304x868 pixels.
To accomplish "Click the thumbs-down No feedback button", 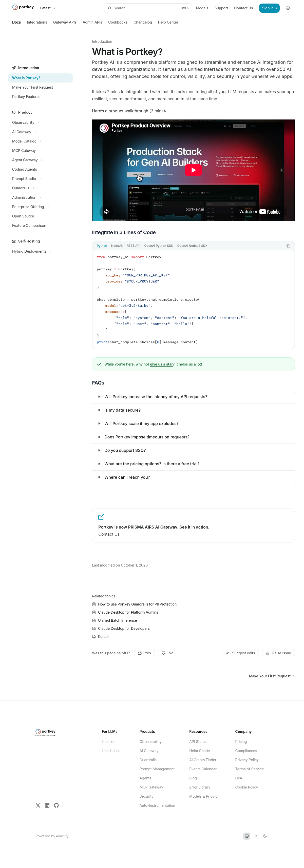I will pyautogui.click(x=167, y=653).
